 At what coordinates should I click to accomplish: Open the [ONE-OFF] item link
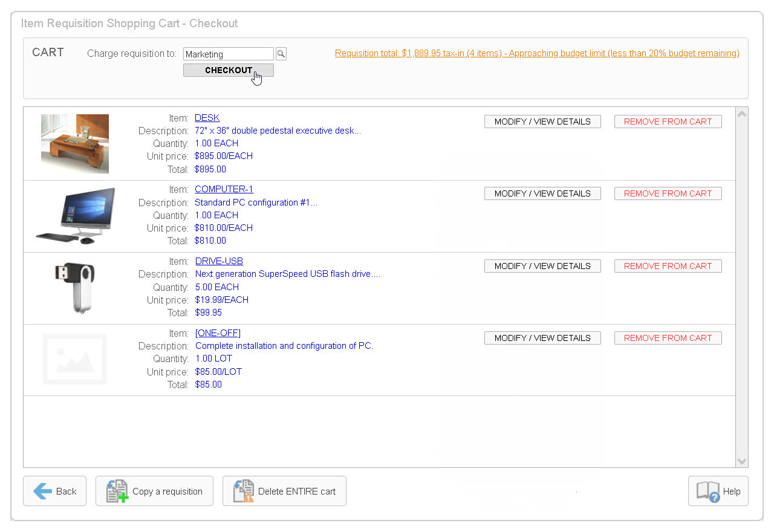(x=218, y=333)
